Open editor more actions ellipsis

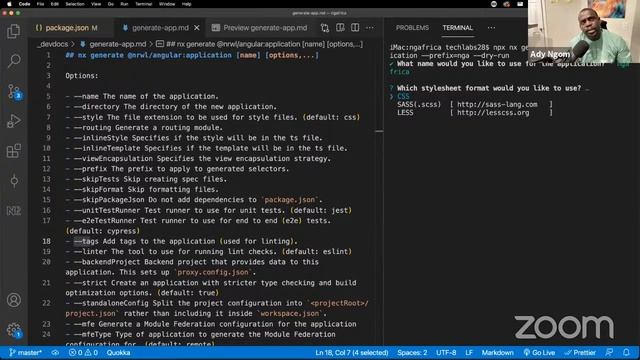pos(370,28)
